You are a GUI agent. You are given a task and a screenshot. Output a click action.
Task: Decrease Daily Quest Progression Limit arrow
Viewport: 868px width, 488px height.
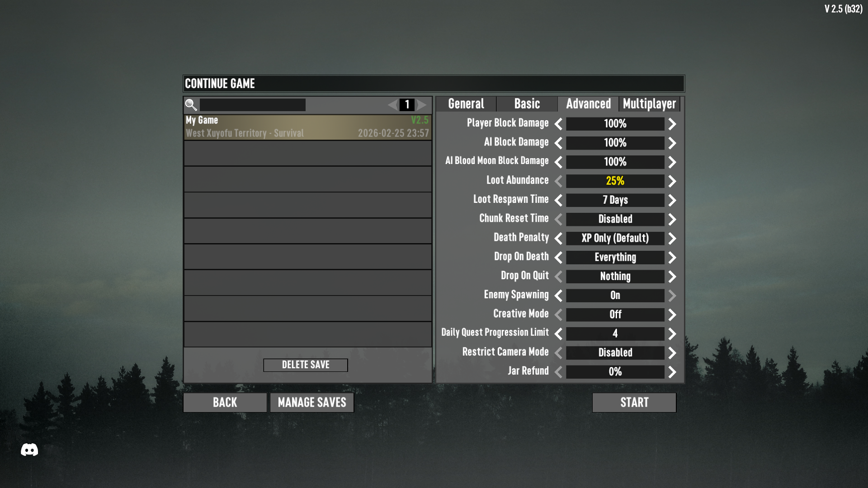[558, 334]
